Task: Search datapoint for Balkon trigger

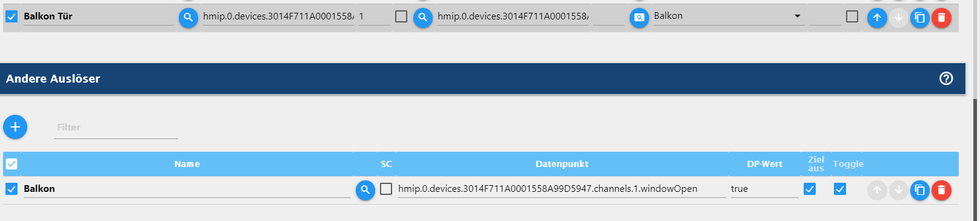Action: click(365, 190)
